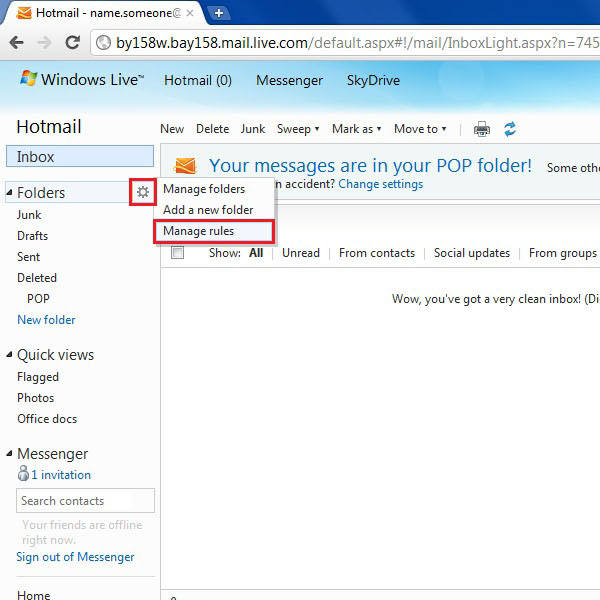The image size is (600, 600).
Task: Click the globe icon in address bar
Action: (103, 42)
